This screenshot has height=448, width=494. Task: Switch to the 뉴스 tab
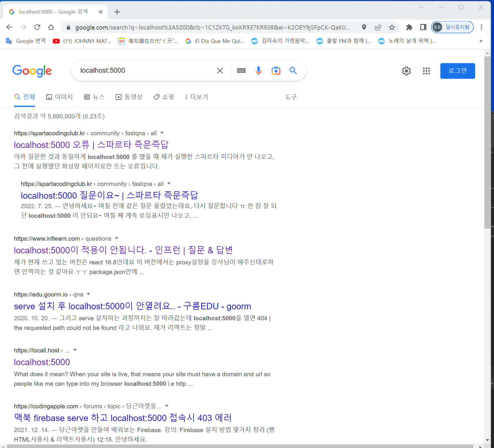pyautogui.click(x=94, y=97)
